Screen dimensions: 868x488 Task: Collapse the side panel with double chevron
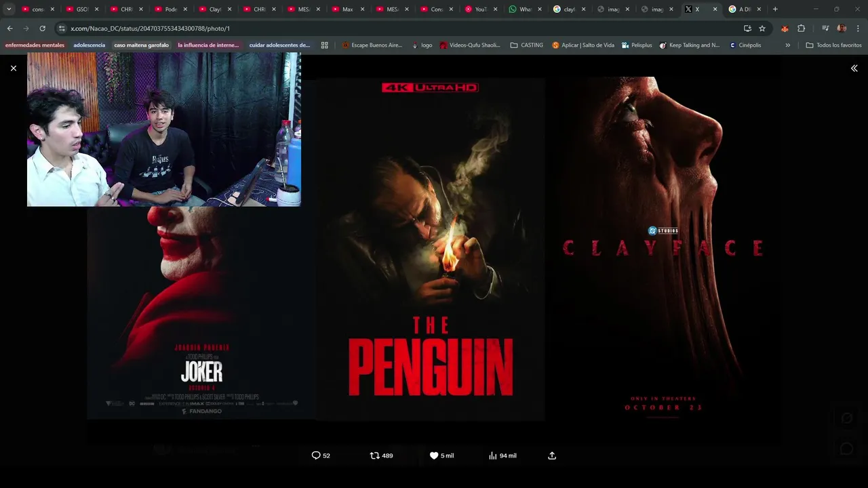point(854,68)
